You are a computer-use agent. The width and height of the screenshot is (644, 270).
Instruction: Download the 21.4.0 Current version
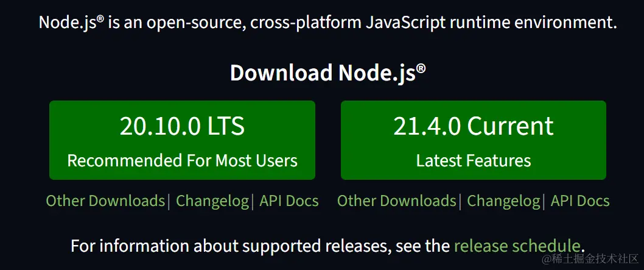(x=474, y=140)
